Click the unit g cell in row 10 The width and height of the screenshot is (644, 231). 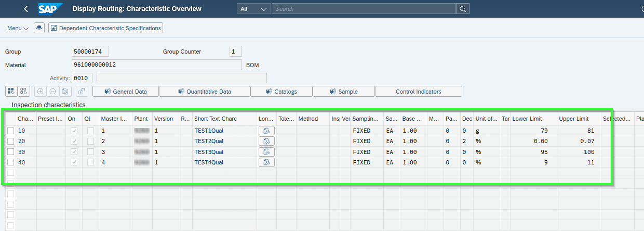487,131
